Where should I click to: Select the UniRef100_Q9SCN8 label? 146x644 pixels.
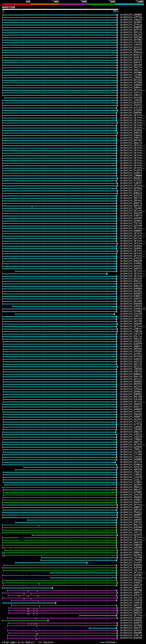point(131,37)
